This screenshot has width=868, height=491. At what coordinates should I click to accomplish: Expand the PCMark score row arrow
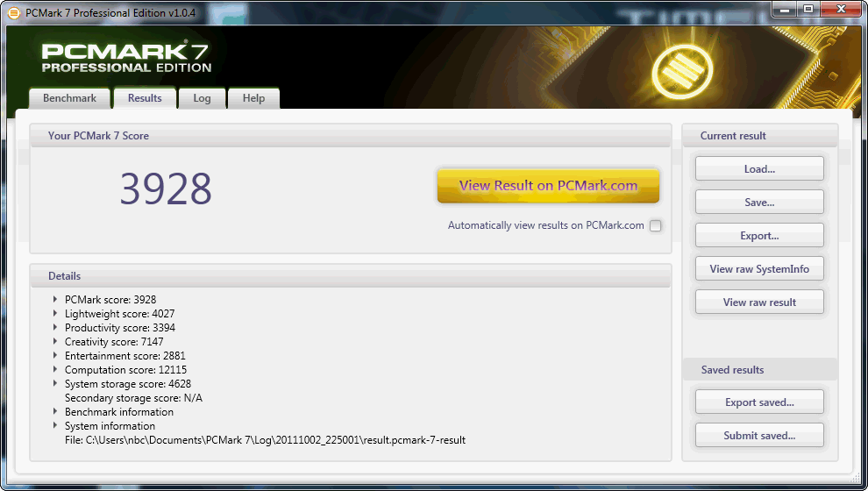point(55,299)
